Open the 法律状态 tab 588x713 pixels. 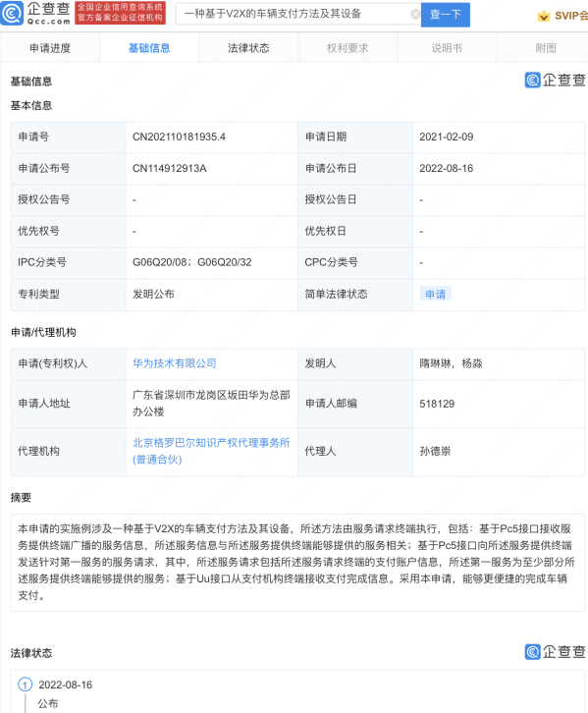click(248, 48)
